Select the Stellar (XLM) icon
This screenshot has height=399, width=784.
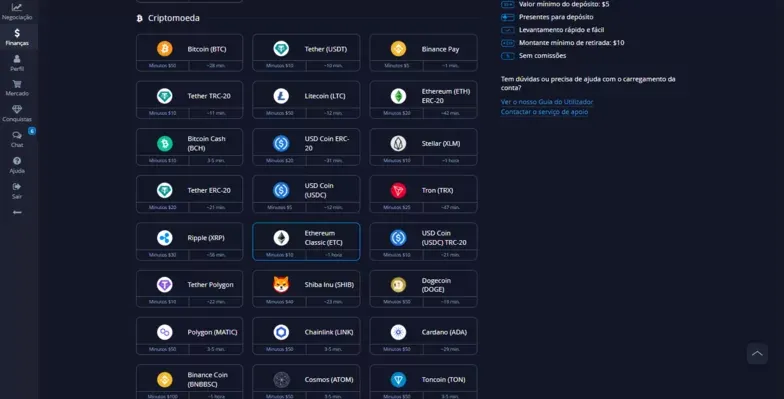[398, 144]
